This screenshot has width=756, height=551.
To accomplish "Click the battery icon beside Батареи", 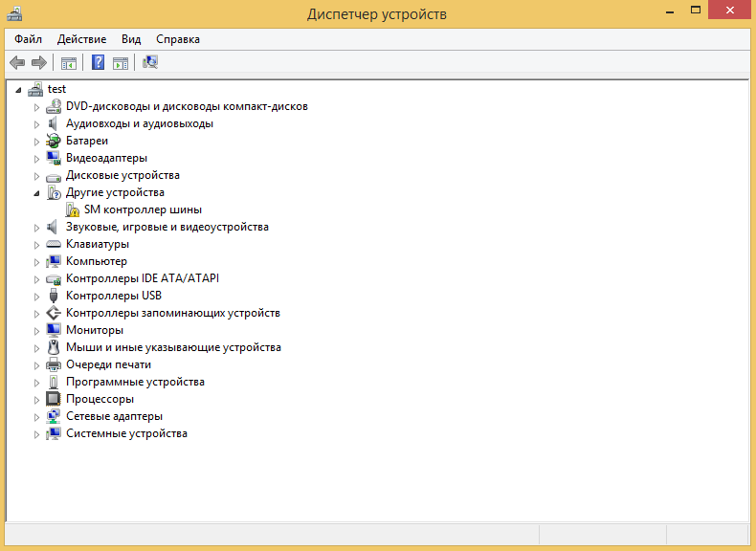I will (53, 141).
